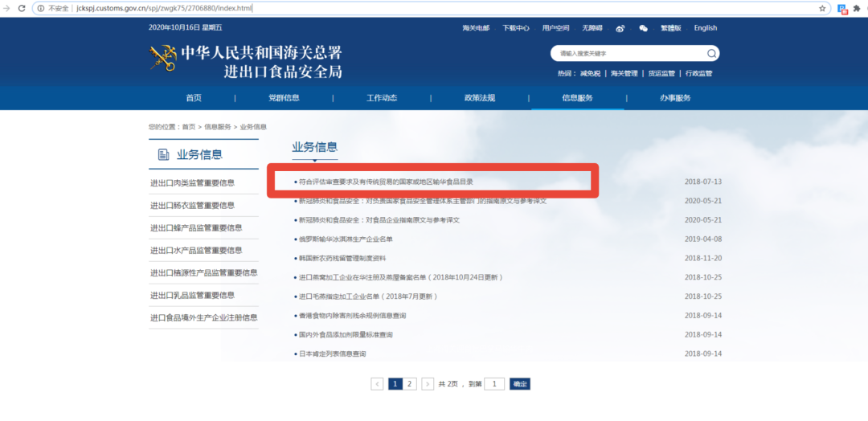
Task: Open sidebar 进口食品境外生产企业注册信息
Action: point(203,317)
